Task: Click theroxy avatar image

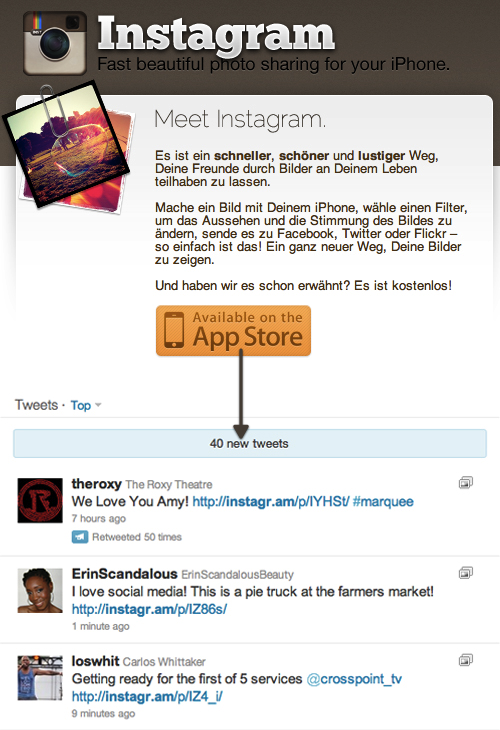Action: click(x=40, y=500)
